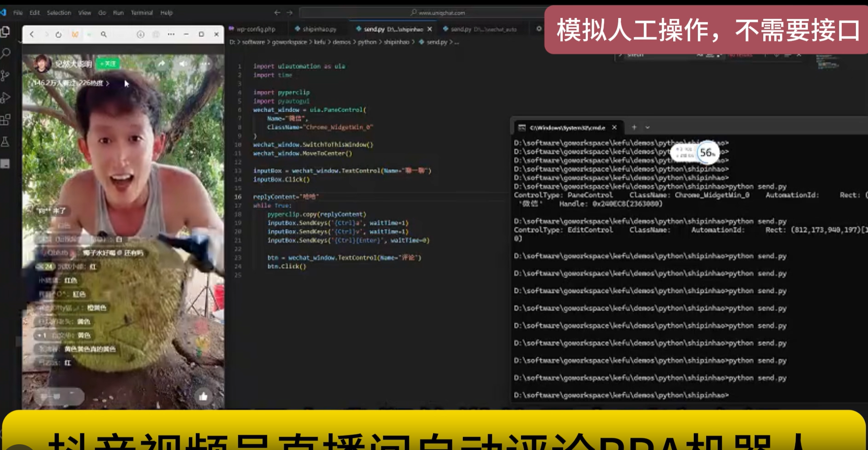Click the magnifier icon in livestream toolbar

click(104, 35)
